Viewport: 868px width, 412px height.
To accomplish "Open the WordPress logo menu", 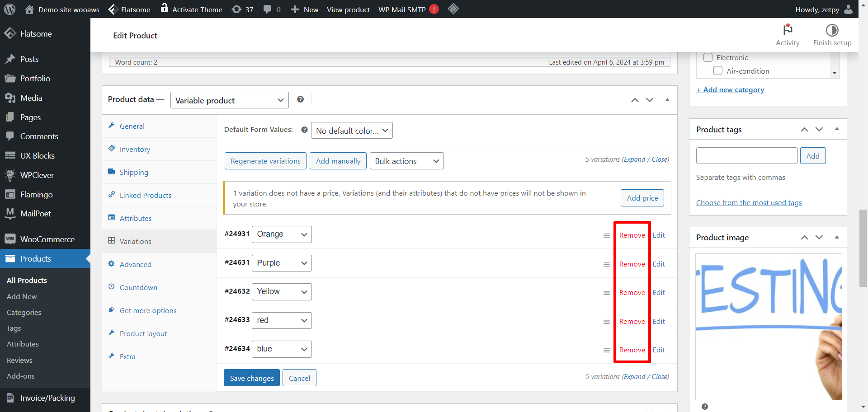I will [x=10, y=9].
